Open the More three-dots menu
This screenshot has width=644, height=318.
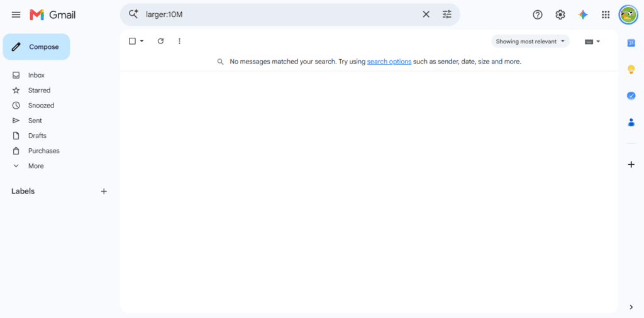click(179, 41)
